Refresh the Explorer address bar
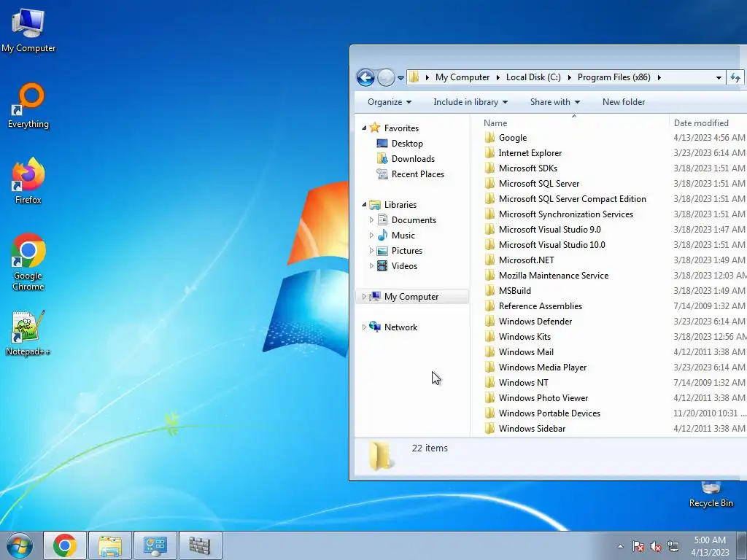This screenshot has width=747, height=560. pos(735,77)
